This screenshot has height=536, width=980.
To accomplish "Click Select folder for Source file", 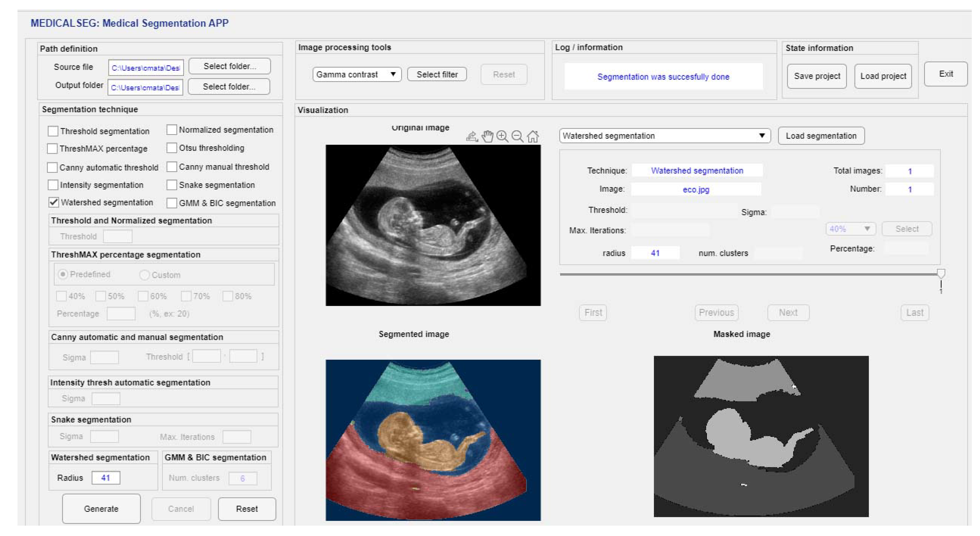I will point(229,66).
